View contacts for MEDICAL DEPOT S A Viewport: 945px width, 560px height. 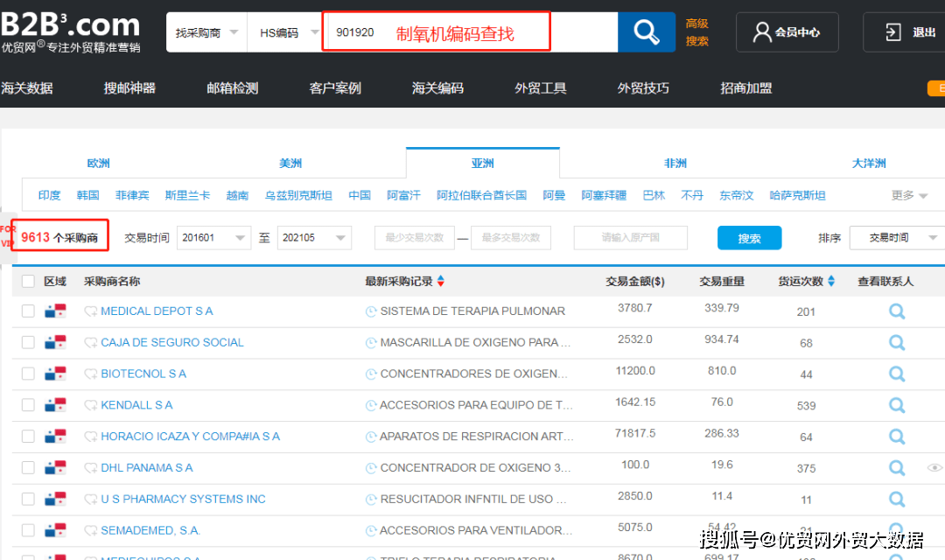point(897,311)
